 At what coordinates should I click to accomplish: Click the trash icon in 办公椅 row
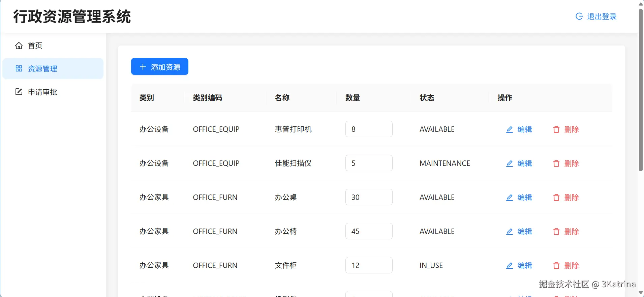click(556, 232)
